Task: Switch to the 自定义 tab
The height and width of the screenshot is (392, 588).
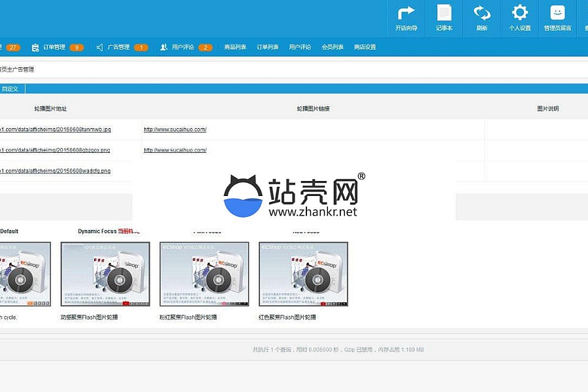Action: 10,89
